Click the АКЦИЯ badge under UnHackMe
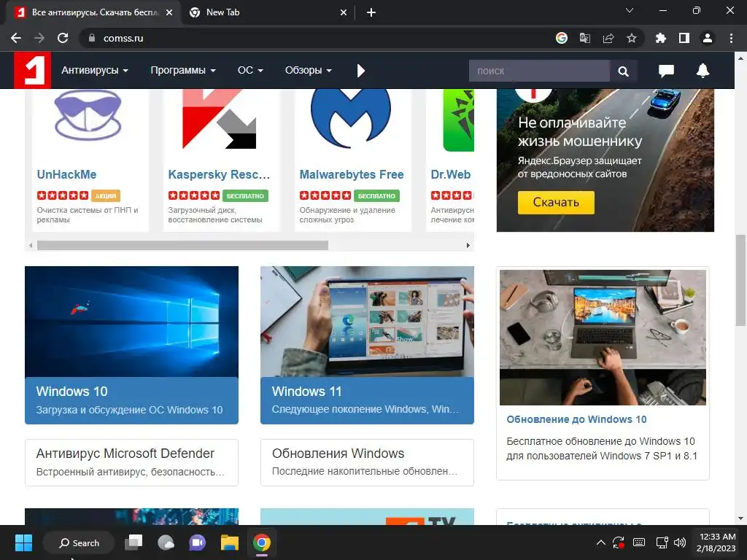Viewport: 747px width, 560px height. 105,195
